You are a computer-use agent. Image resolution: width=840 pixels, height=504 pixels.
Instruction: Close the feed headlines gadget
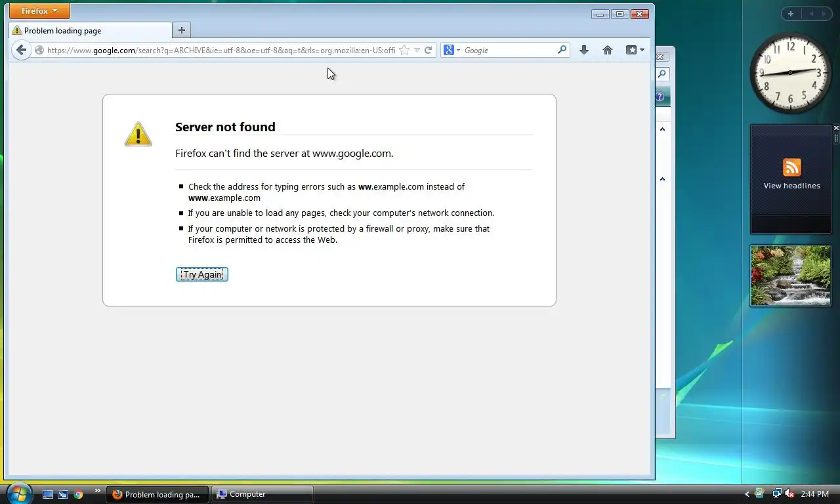(836, 128)
